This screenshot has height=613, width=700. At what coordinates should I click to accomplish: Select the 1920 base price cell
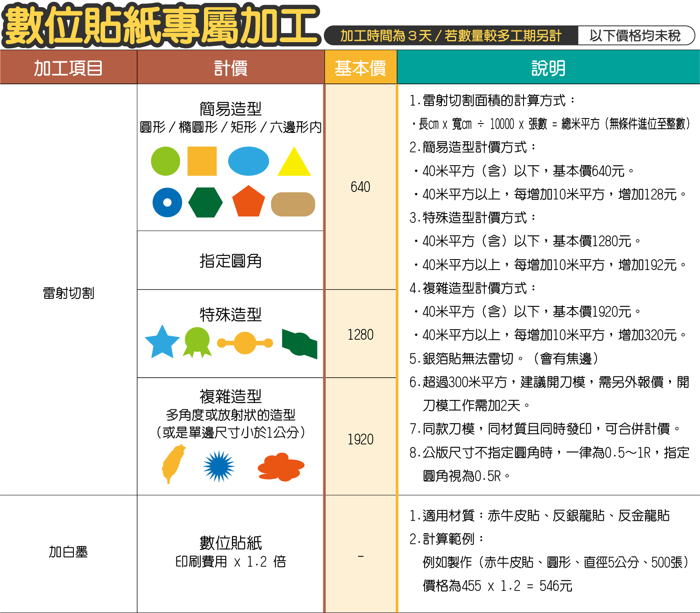pos(360,439)
